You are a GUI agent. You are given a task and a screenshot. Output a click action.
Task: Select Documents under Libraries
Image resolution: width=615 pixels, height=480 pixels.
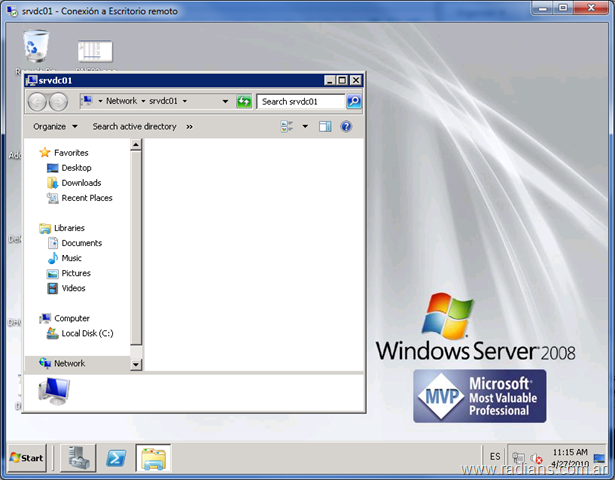[81, 243]
